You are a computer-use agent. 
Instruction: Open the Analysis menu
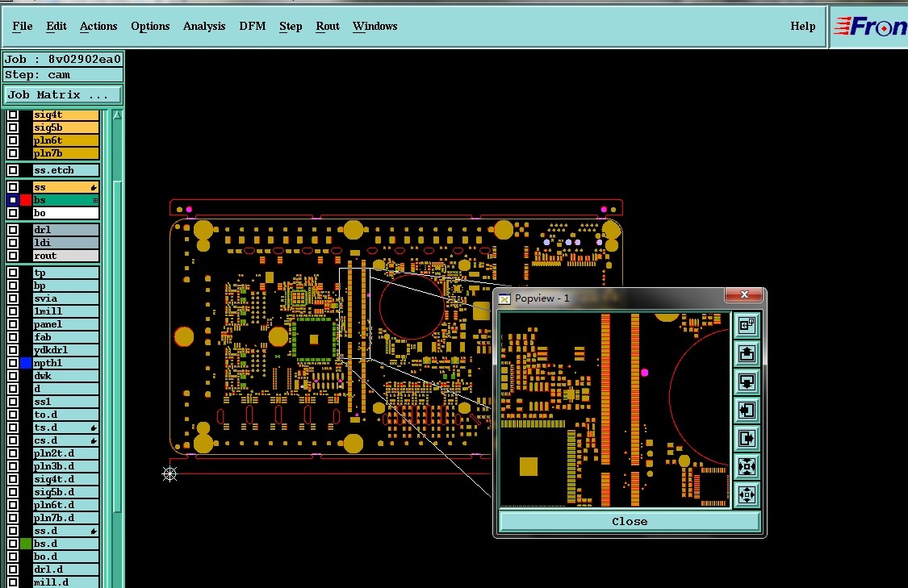coord(204,26)
